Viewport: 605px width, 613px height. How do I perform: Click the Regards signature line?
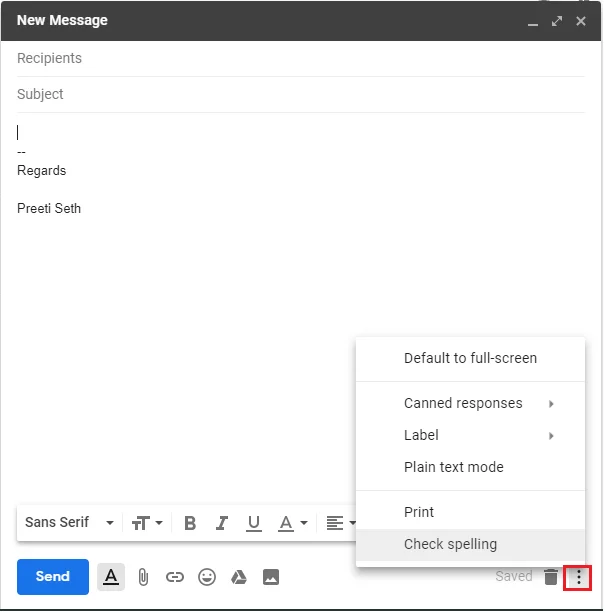tap(41, 171)
